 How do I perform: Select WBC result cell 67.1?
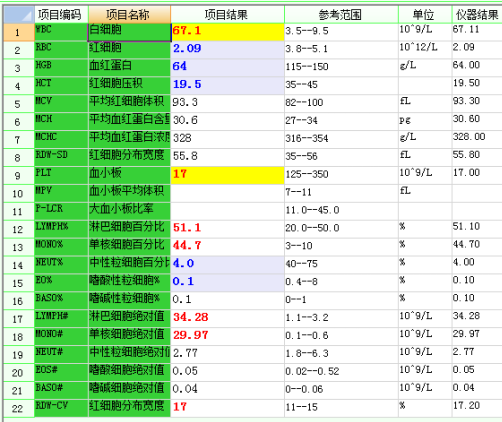point(227,32)
